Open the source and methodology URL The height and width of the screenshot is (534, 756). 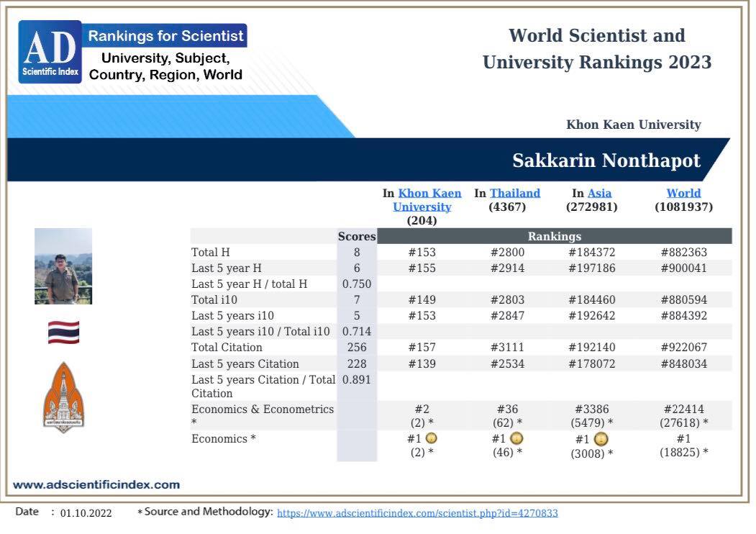[x=417, y=513]
